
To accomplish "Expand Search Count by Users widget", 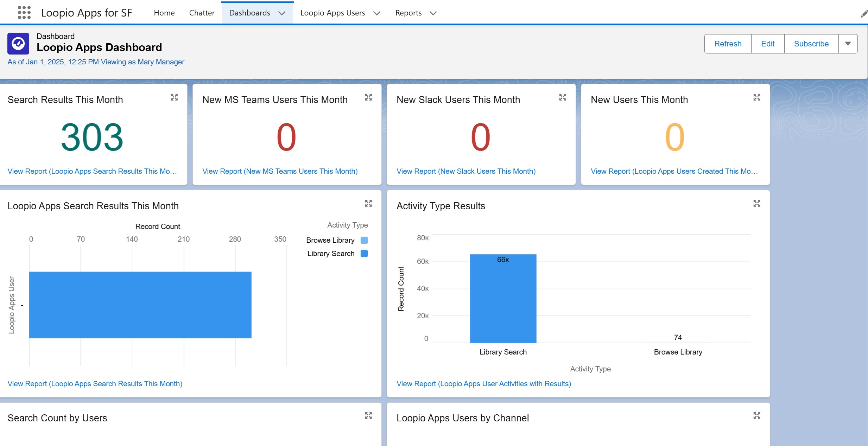I will [368, 415].
